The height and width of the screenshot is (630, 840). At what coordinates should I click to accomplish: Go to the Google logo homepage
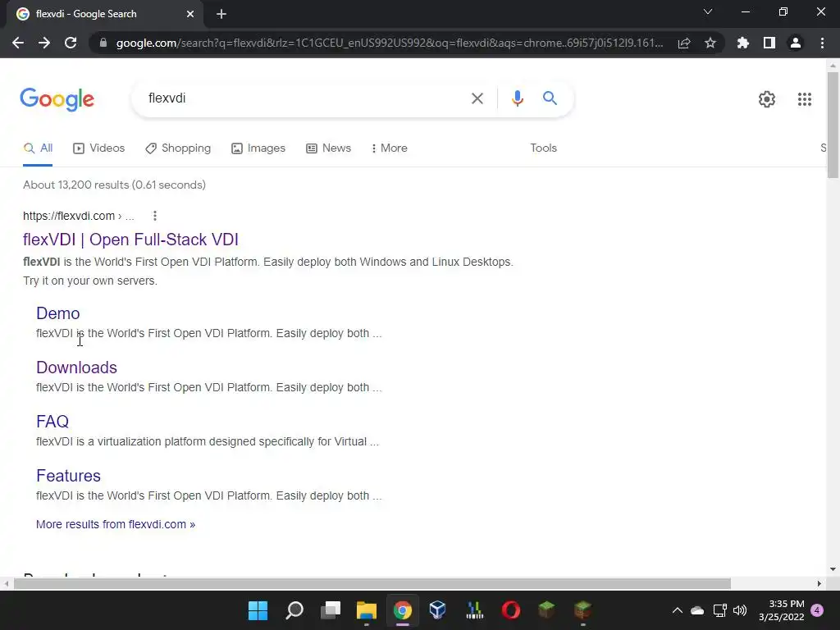[x=57, y=99]
